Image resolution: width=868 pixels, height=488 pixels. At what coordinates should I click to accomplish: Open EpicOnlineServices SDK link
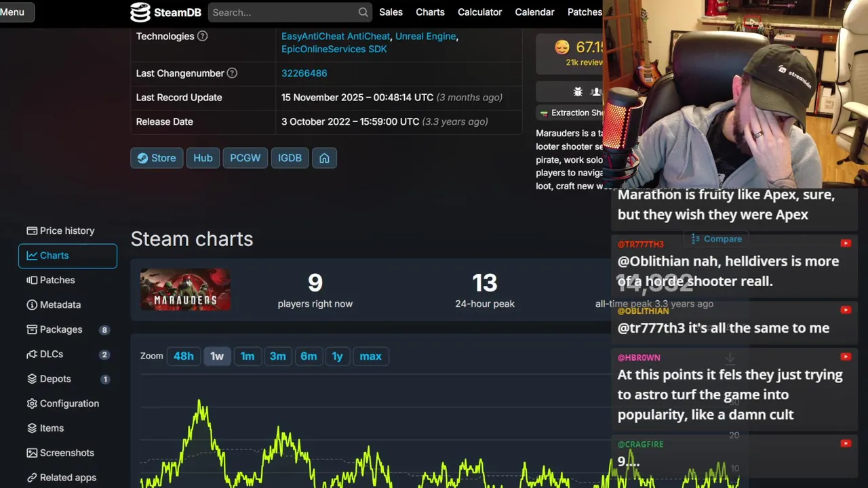click(334, 49)
